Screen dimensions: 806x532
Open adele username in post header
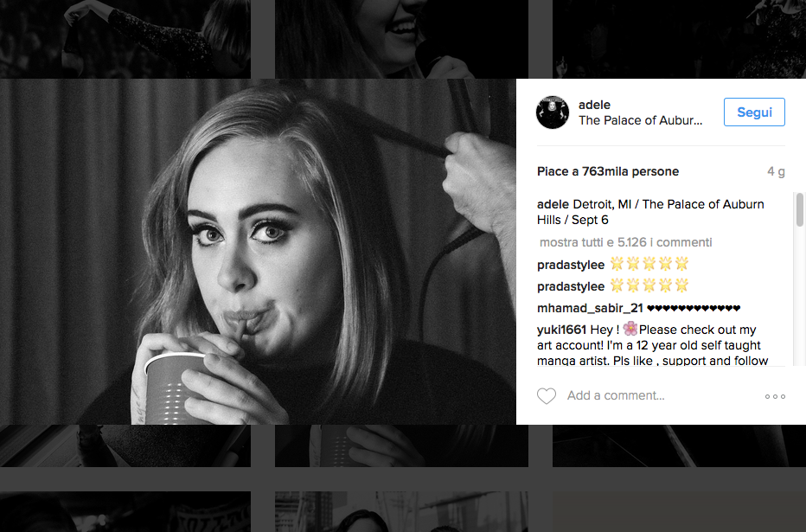click(x=594, y=105)
